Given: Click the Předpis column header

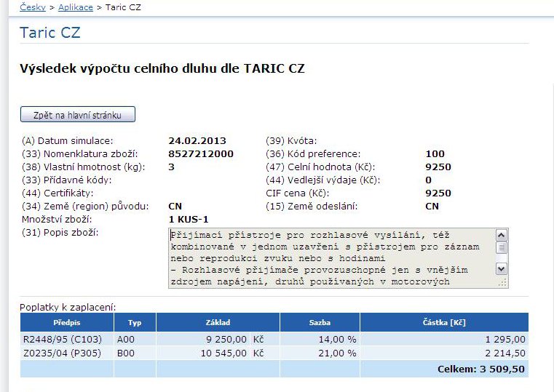Looking at the screenshot, I should [x=66, y=322].
